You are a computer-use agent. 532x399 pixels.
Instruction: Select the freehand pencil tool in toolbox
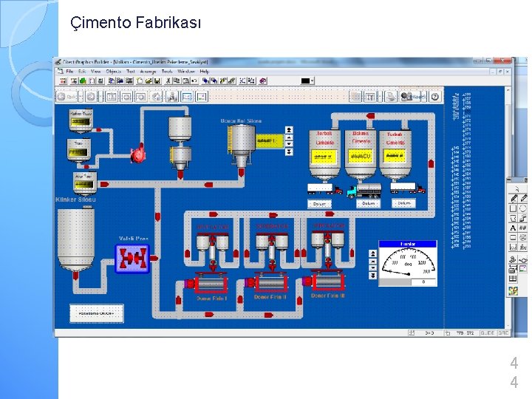[514, 199]
